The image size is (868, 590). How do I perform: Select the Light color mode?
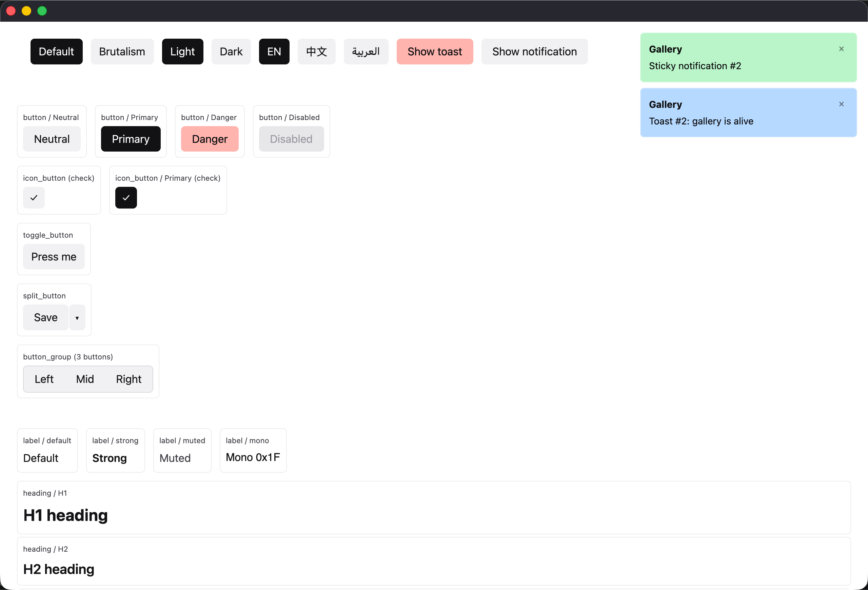183,52
